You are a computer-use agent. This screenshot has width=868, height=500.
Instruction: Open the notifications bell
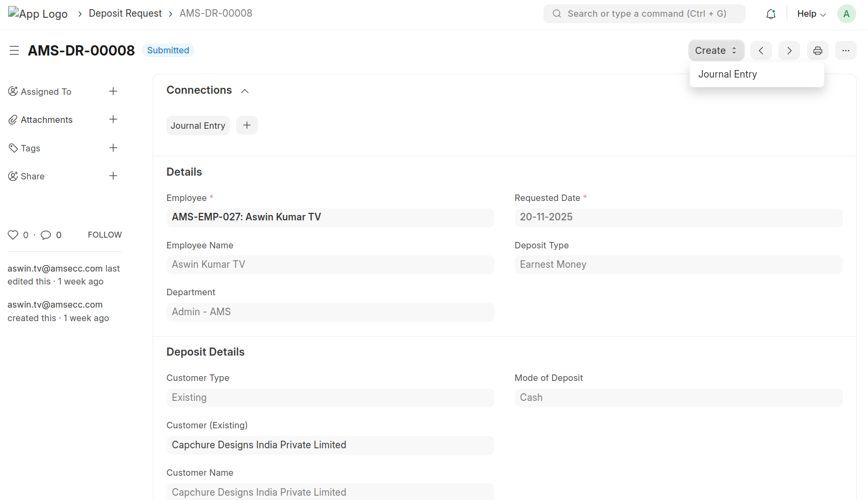coord(770,14)
